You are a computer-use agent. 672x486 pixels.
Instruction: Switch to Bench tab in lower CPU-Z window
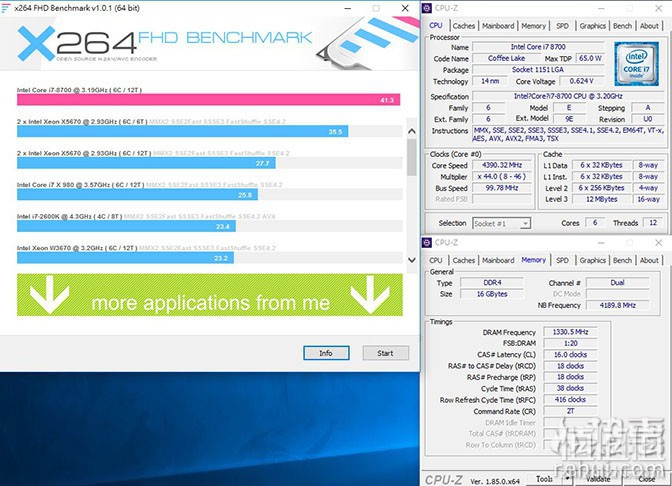(622, 260)
